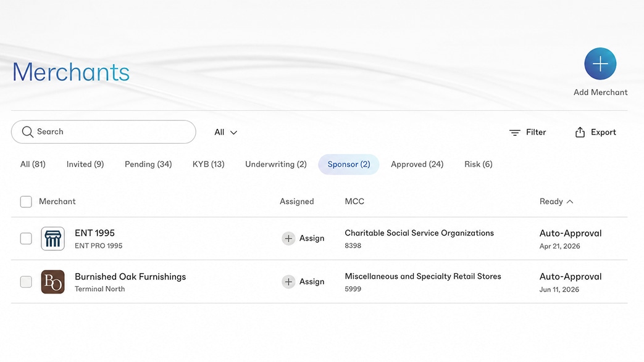This screenshot has height=362, width=644.
Task: Click Assign label for Burnished Oak Furnishings
Action: coord(312,282)
